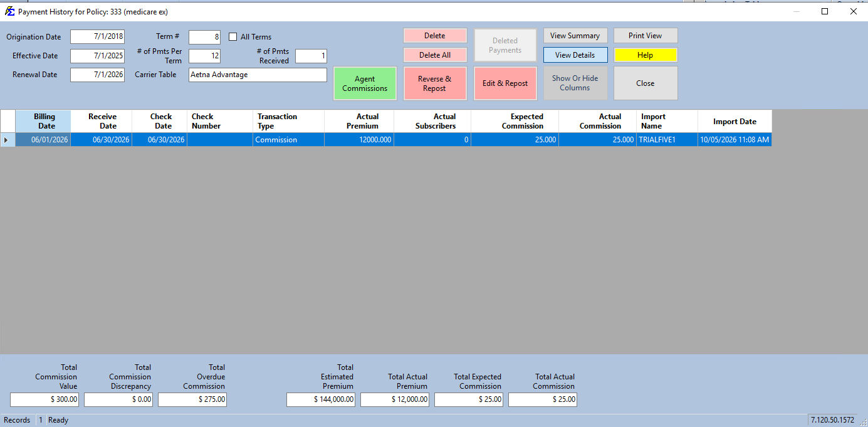Open Agent Commissions
The image size is (868, 427).
[365, 83]
